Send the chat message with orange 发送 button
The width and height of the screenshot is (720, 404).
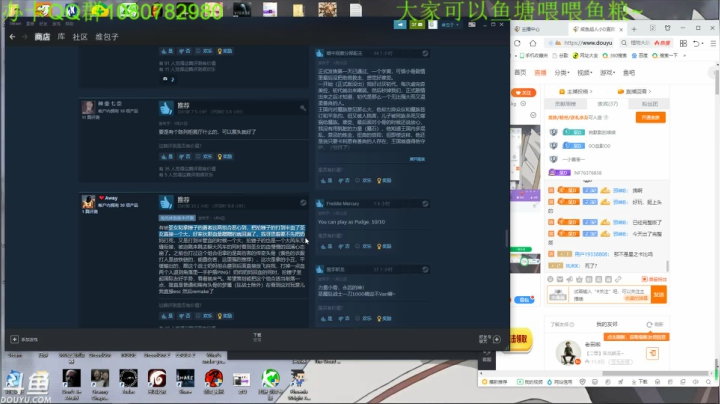[658, 295]
